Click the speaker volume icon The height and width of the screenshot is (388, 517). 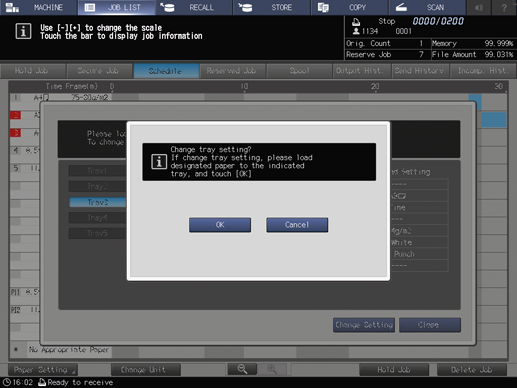[479, 7]
